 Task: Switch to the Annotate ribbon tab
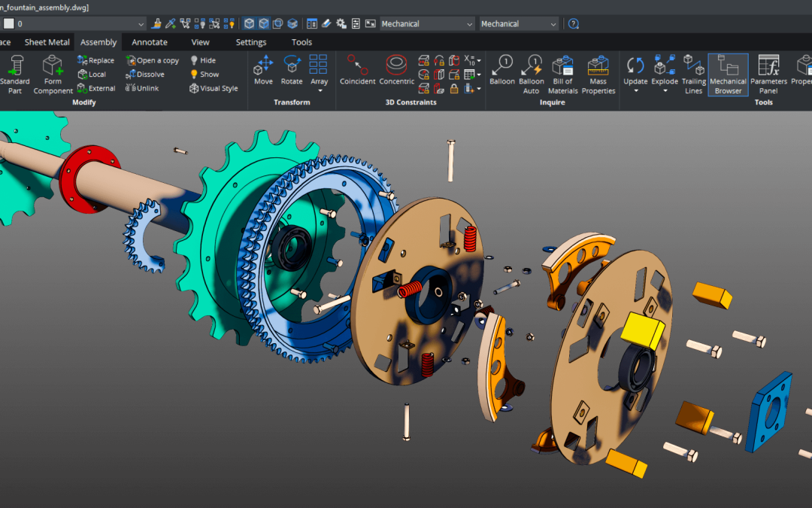coord(149,42)
